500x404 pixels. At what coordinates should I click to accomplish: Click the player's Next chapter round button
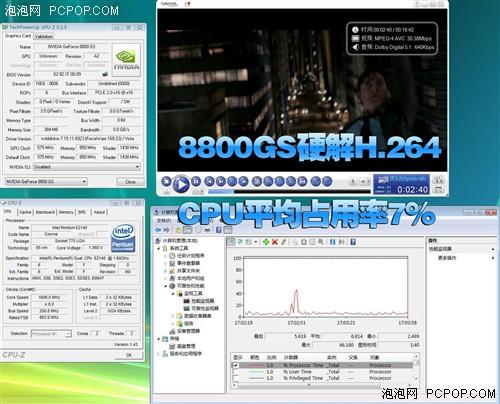coord(221,181)
